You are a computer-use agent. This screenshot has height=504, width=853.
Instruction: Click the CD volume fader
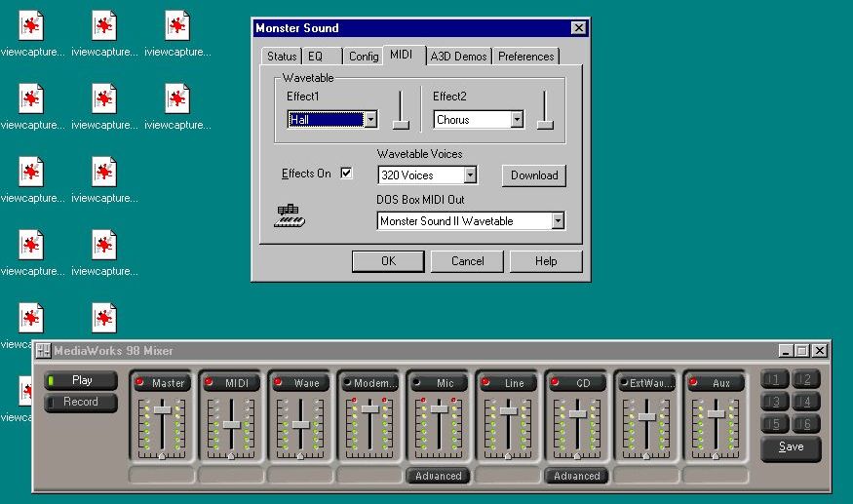pos(577,413)
